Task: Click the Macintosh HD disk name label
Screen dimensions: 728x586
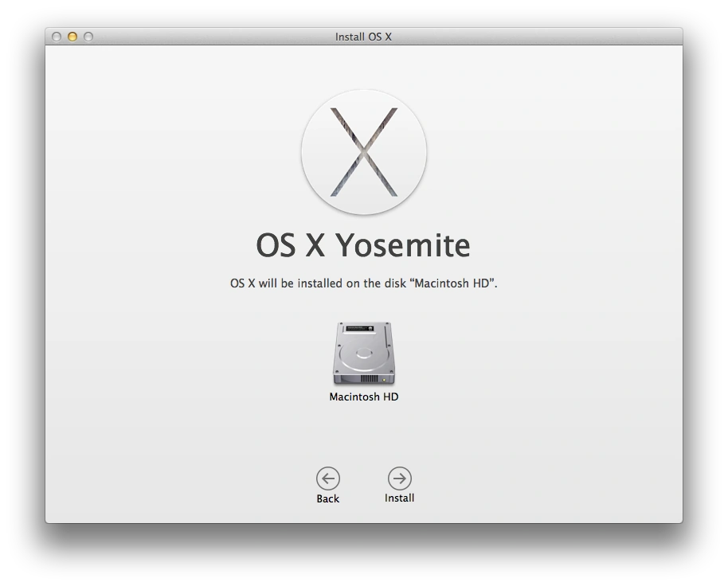Action: [364, 397]
